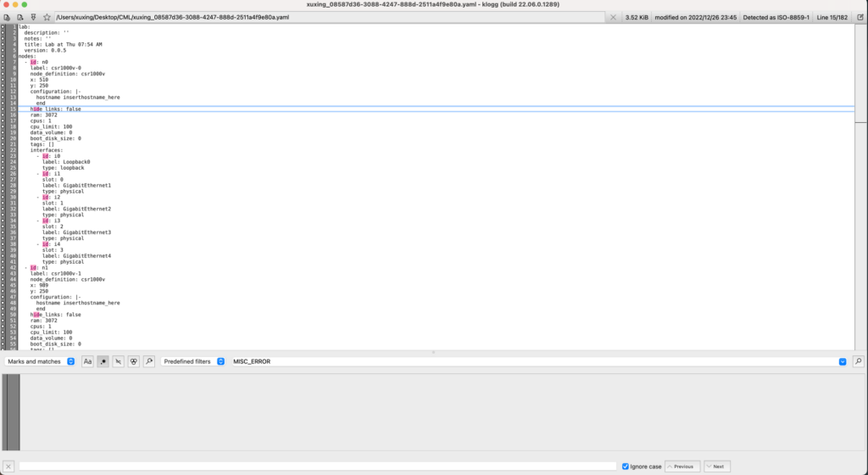Screen dimensions: 868x475
Task: Click the Previous button
Action: click(x=682, y=466)
